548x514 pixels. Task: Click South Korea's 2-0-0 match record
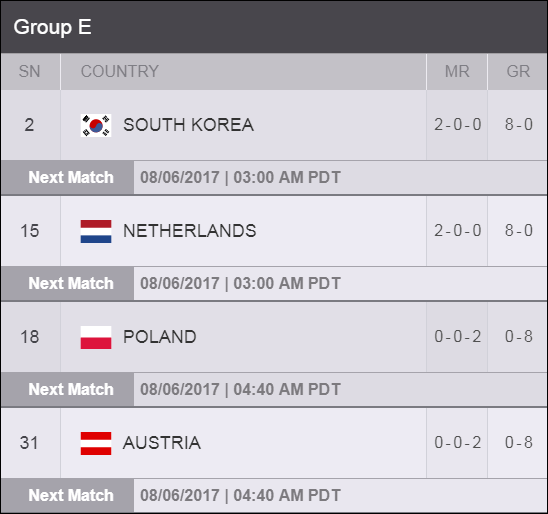(x=457, y=125)
